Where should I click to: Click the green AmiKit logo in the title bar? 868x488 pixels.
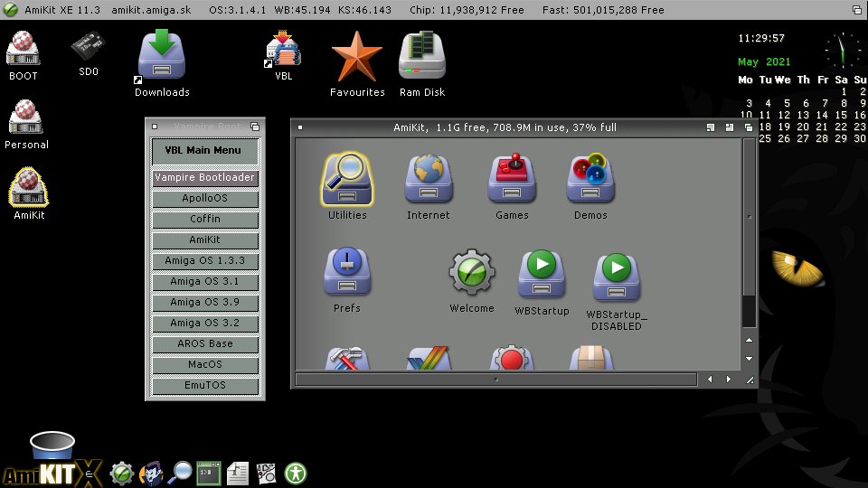(x=10, y=9)
